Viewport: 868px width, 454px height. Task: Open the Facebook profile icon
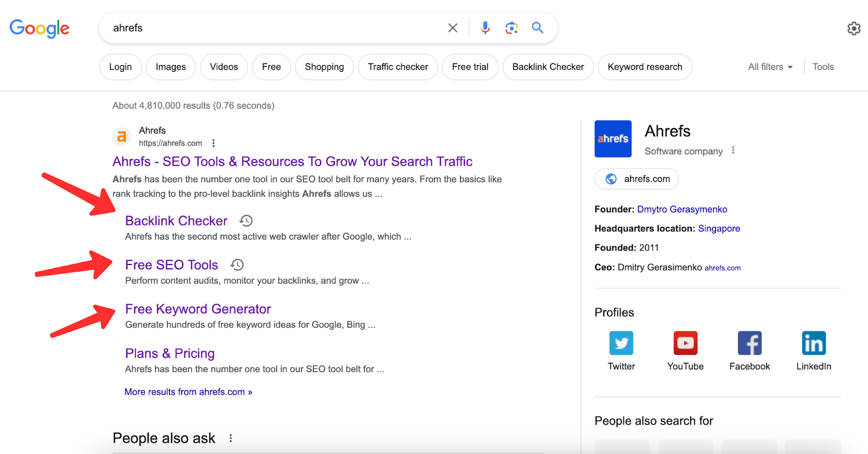click(750, 343)
